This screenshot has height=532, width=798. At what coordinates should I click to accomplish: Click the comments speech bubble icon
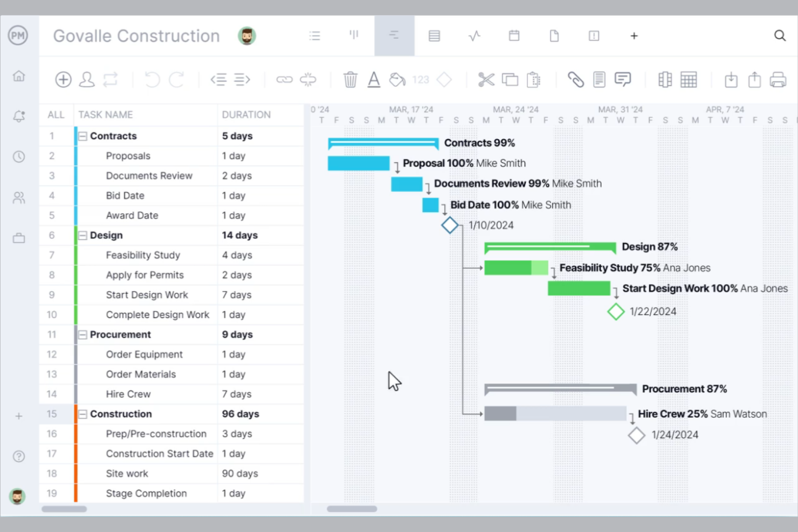point(623,80)
